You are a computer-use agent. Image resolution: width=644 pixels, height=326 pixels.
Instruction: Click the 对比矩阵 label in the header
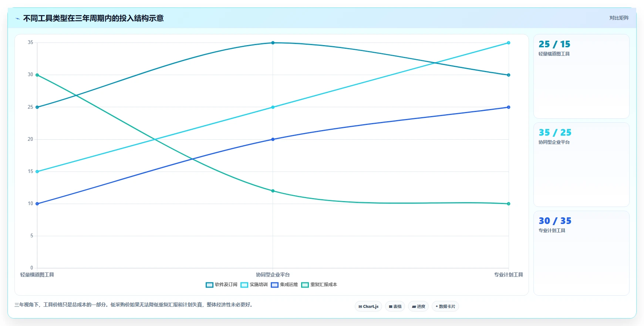(x=619, y=18)
